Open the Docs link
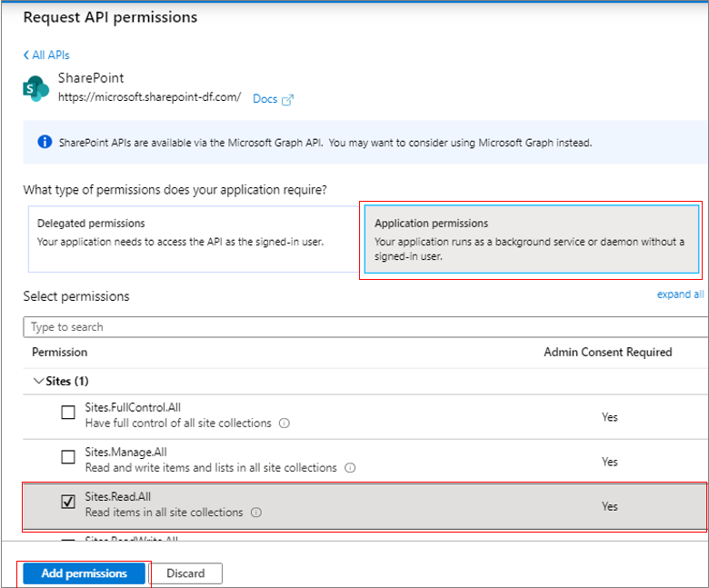Viewport: 709px width, 588px height. click(x=265, y=99)
